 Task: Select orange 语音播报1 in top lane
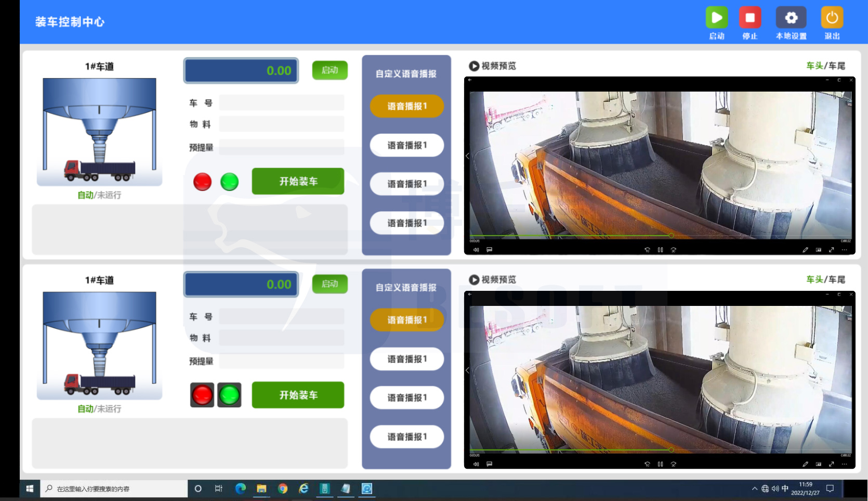(406, 106)
